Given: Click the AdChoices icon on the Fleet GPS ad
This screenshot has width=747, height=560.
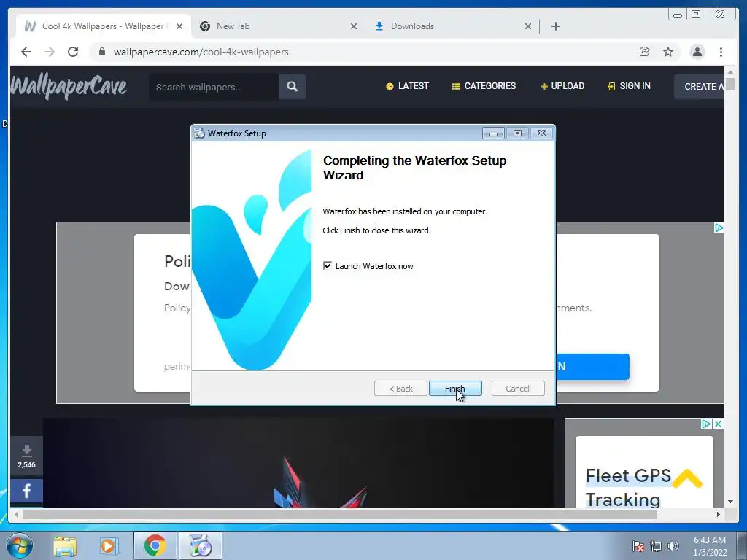Looking at the screenshot, I should (x=706, y=424).
